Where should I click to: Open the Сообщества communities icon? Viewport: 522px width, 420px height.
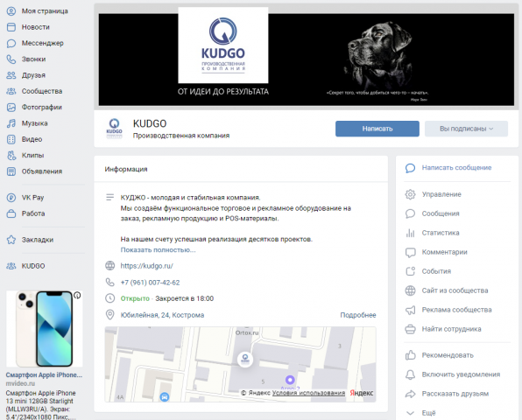[11, 91]
